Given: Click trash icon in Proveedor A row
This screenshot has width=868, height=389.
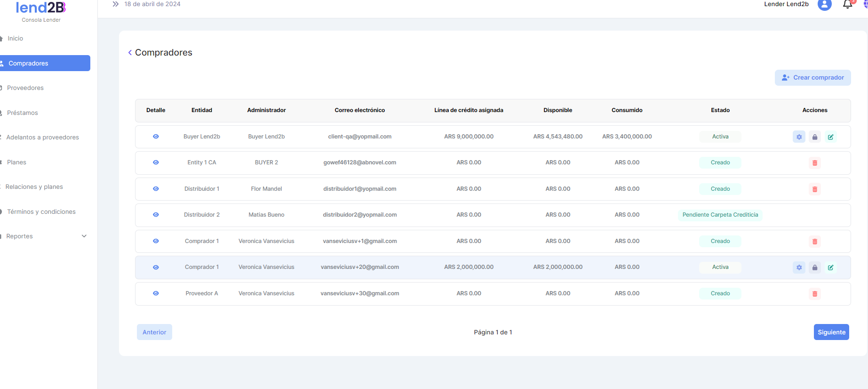Looking at the screenshot, I should (815, 294).
